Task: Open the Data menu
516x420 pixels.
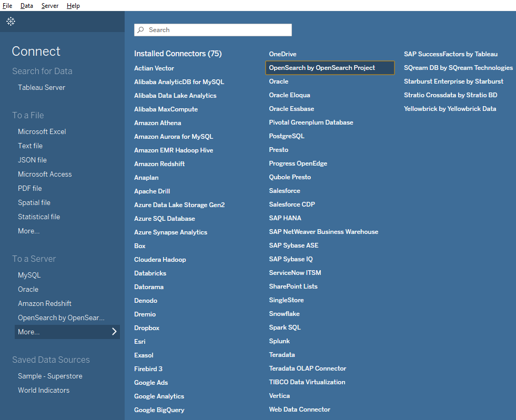Action: 27,6
